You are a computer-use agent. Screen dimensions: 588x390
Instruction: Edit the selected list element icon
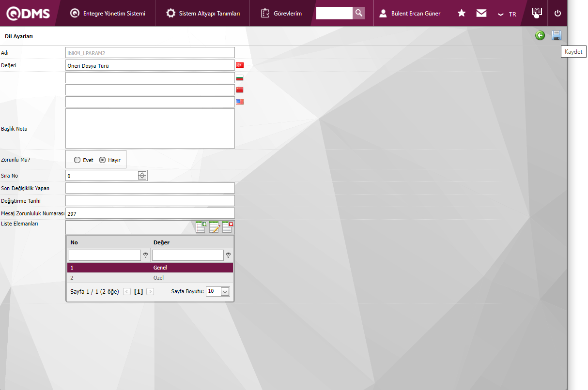pyautogui.click(x=215, y=227)
